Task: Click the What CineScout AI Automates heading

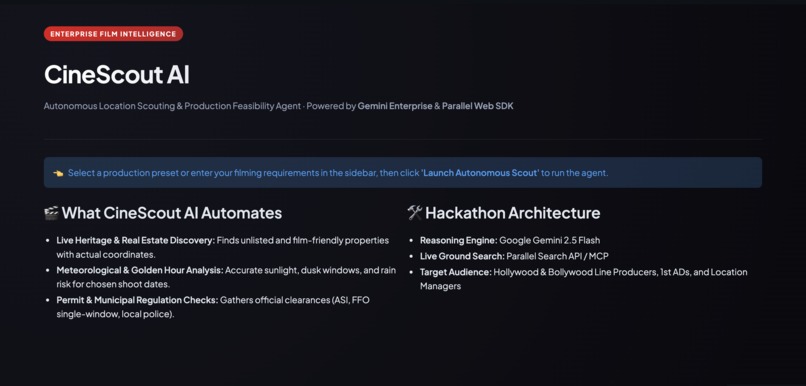Action: click(x=172, y=213)
